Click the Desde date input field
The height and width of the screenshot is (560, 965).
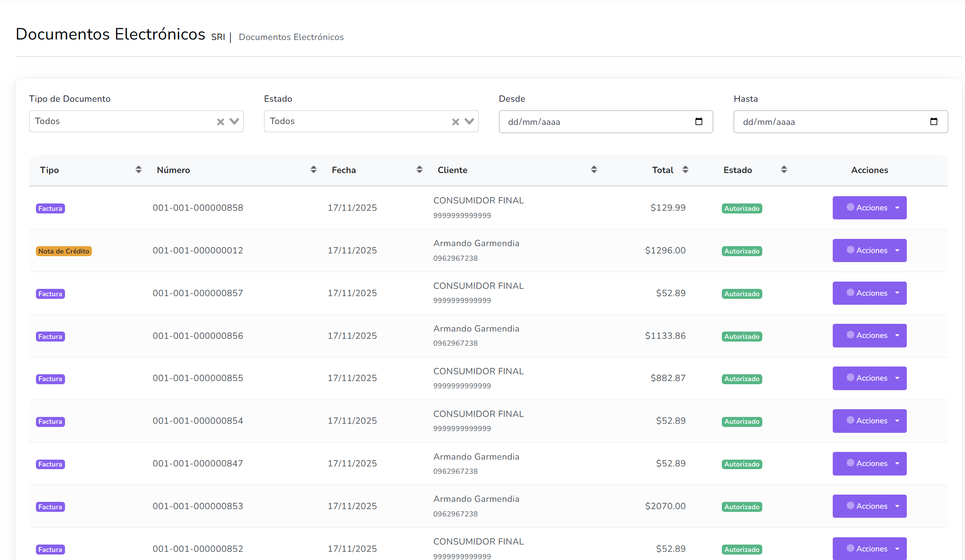pyautogui.click(x=591, y=122)
